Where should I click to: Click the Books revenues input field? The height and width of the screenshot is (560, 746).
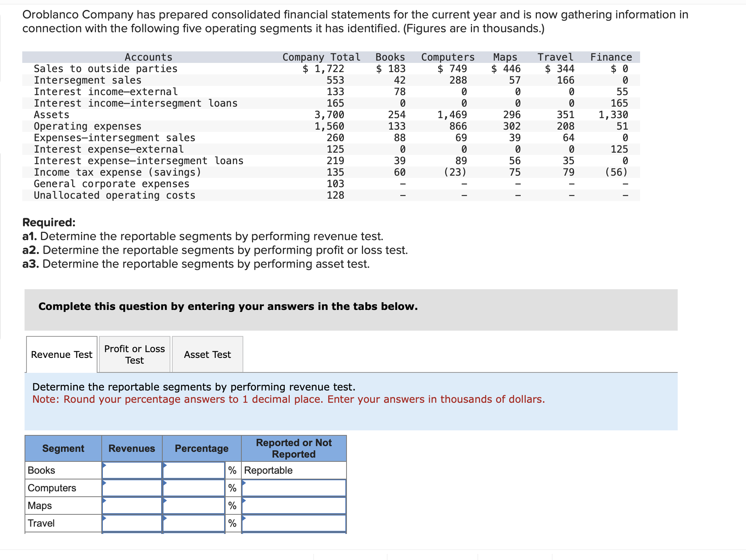click(x=132, y=470)
